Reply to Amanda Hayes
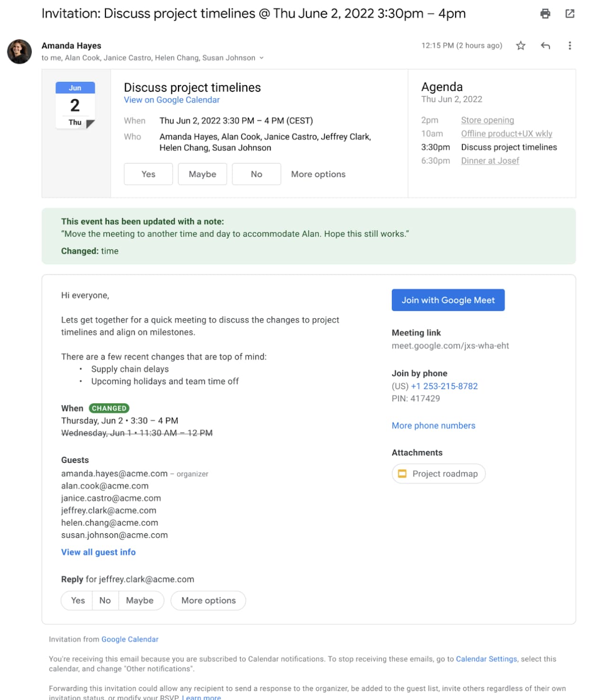 click(545, 45)
